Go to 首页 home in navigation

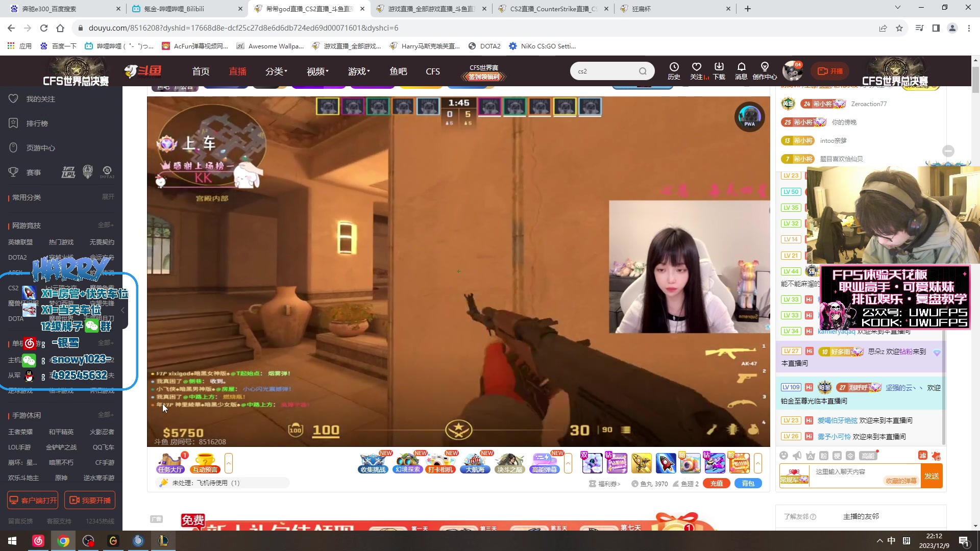[x=201, y=71]
